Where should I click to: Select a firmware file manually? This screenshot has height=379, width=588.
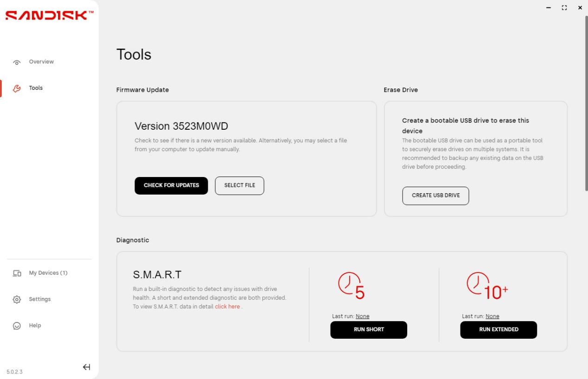click(x=239, y=185)
